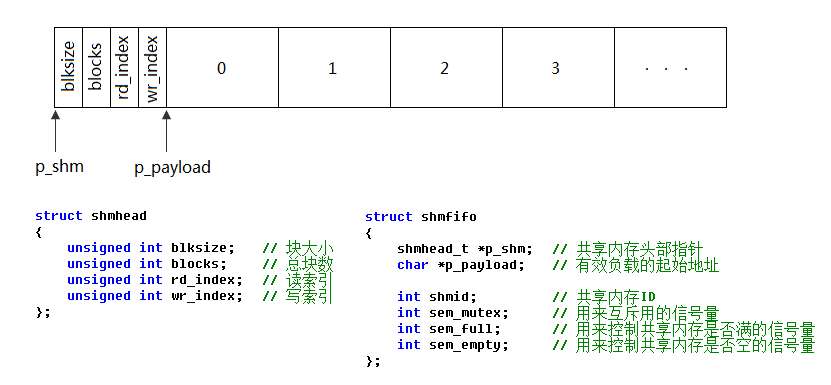Click the vertical rd_index header cell in diagram
Image resolution: width=831 pixels, height=385 pixels.
[125, 67]
